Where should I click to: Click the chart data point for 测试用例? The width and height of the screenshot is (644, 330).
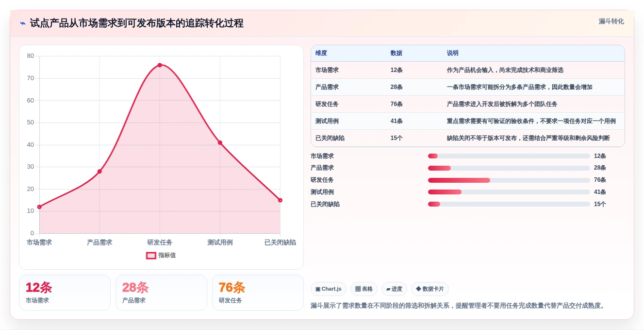click(x=220, y=142)
